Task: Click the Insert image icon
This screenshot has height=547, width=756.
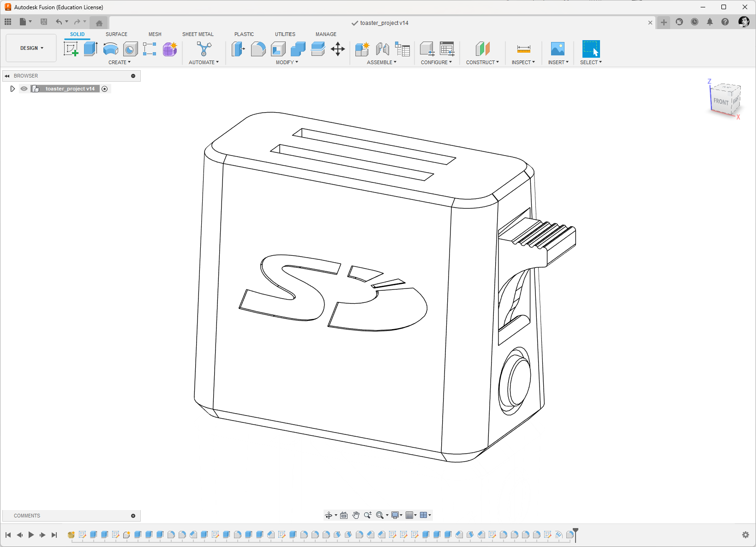Action: (558, 48)
